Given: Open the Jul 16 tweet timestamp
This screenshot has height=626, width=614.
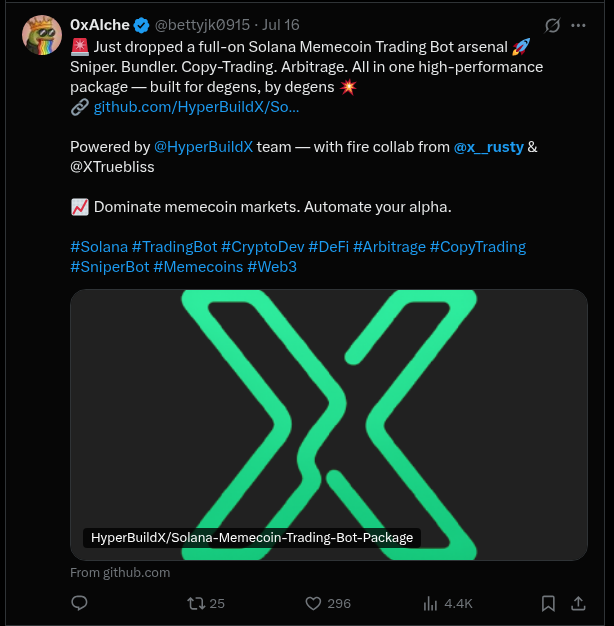Looking at the screenshot, I should [x=279, y=25].
